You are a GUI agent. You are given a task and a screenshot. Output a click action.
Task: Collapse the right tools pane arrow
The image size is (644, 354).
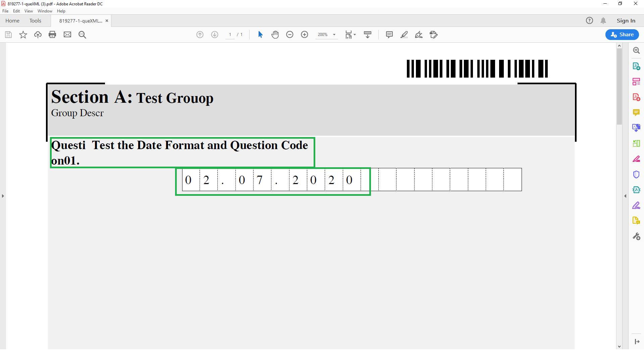point(625,196)
